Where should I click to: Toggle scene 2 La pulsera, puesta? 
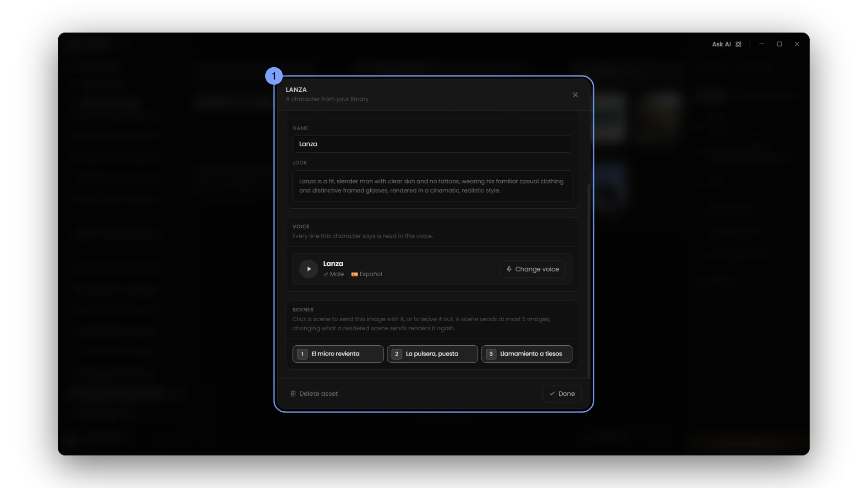click(x=432, y=354)
